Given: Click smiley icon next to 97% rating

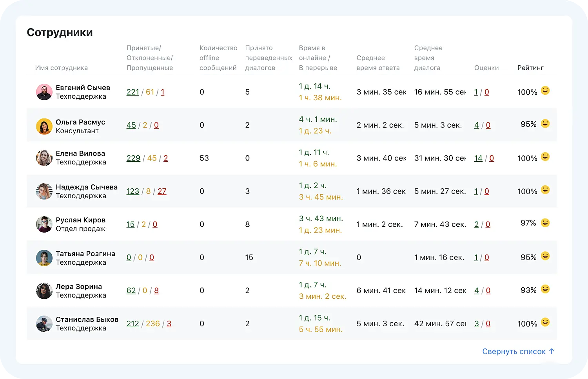Looking at the screenshot, I should point(545,223).
